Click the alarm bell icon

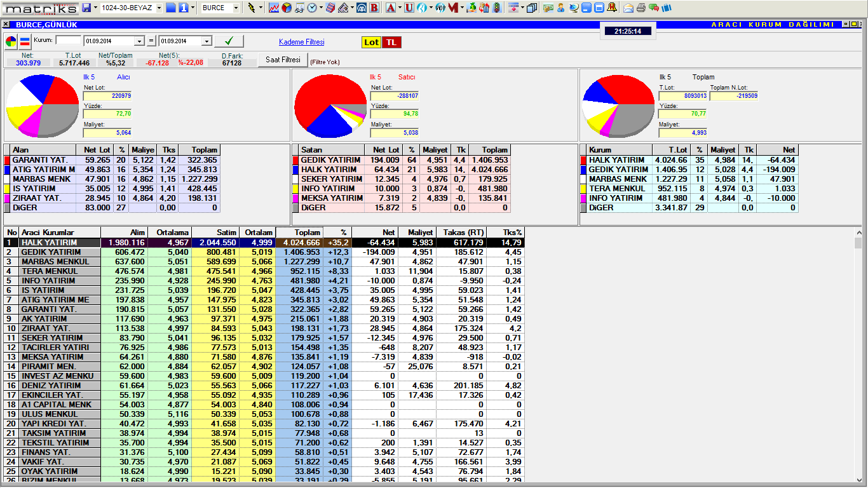[612, 8]
